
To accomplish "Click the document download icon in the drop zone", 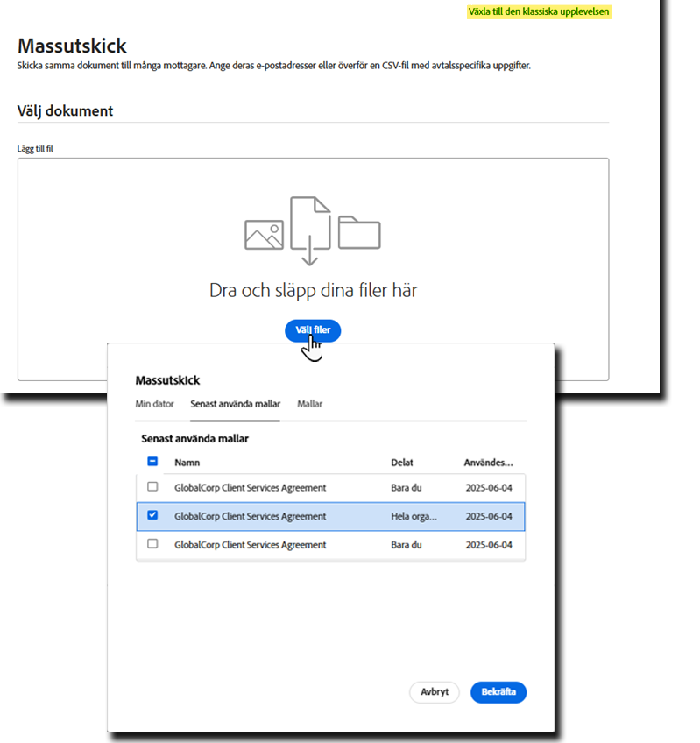I will [310, 230].
